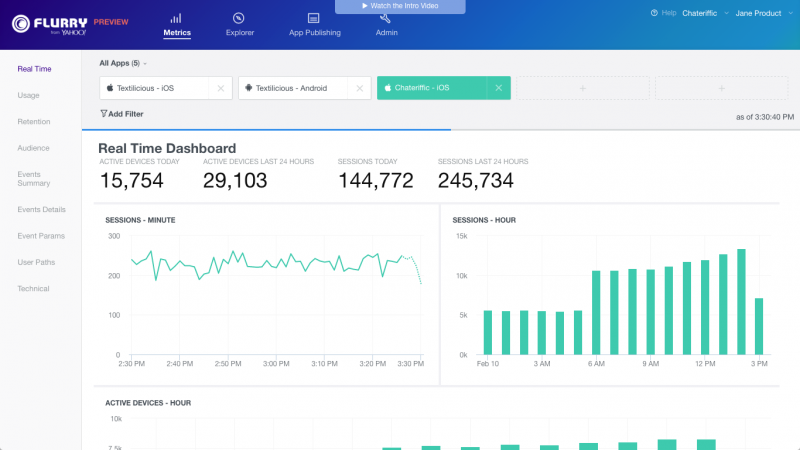Click the Add Filter button

122,114
